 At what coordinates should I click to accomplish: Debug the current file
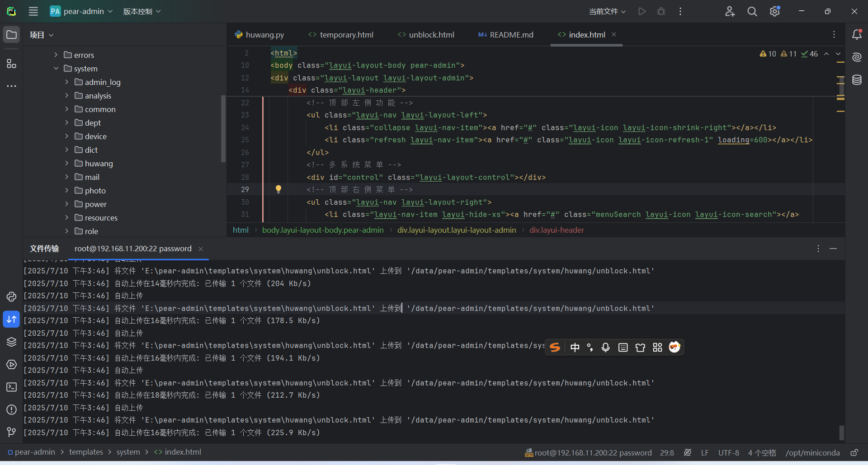pos(661,11)
